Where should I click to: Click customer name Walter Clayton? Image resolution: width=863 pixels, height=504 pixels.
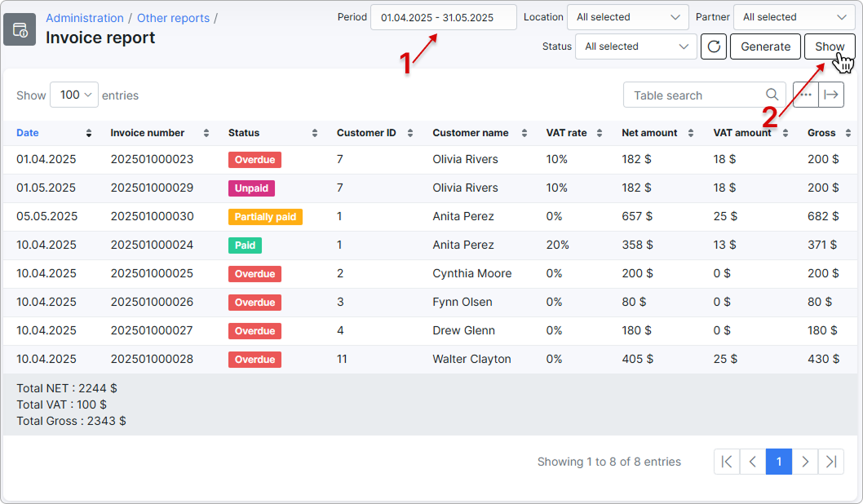[x=471, y=360]
